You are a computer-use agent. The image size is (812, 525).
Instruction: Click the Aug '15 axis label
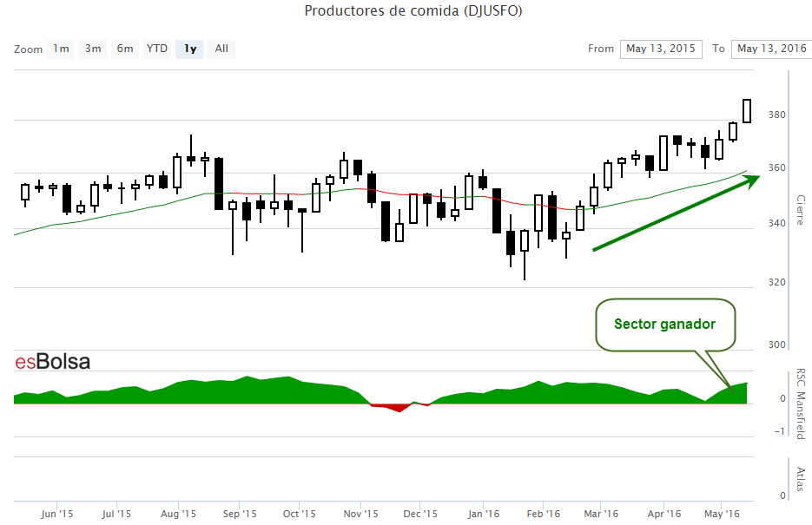[178, 514]
